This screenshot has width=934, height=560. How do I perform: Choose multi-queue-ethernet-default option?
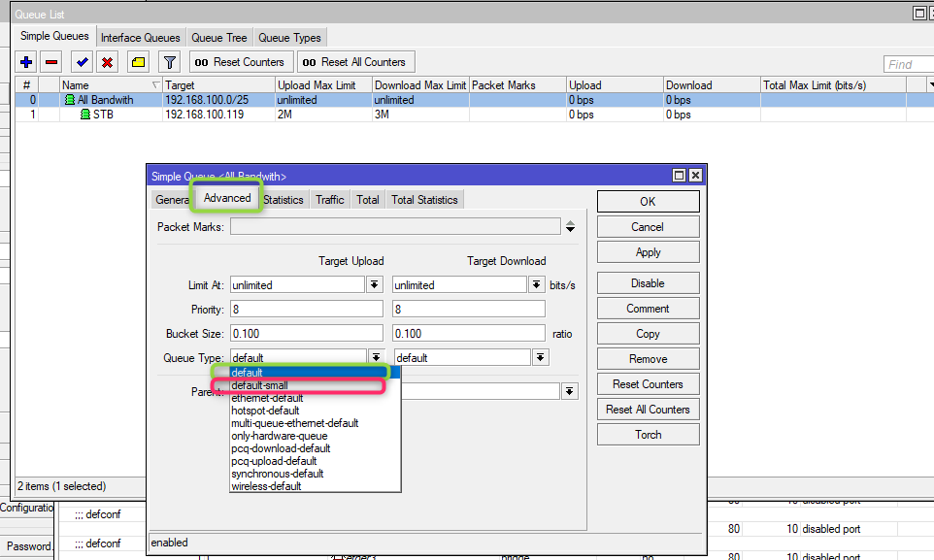315,423
